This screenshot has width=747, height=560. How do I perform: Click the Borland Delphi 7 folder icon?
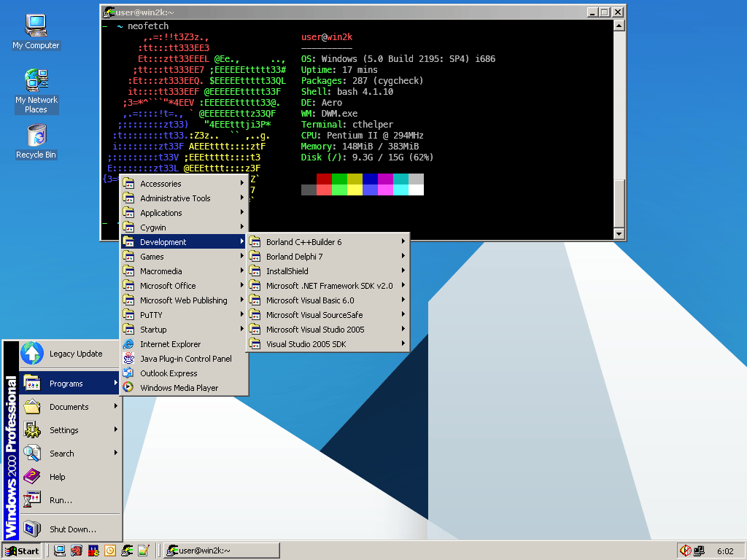tap(255, 256)
